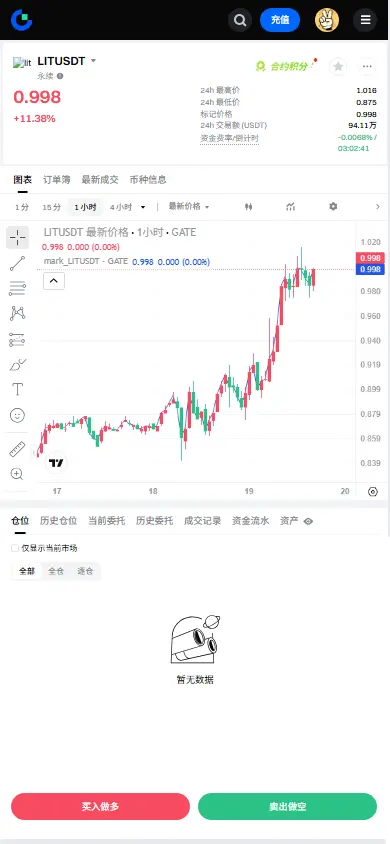Check 仅显示当前市场 checkbox
The width and height of the screenshot is (390, 844).
pyautogui.click(x=15, y=548)
